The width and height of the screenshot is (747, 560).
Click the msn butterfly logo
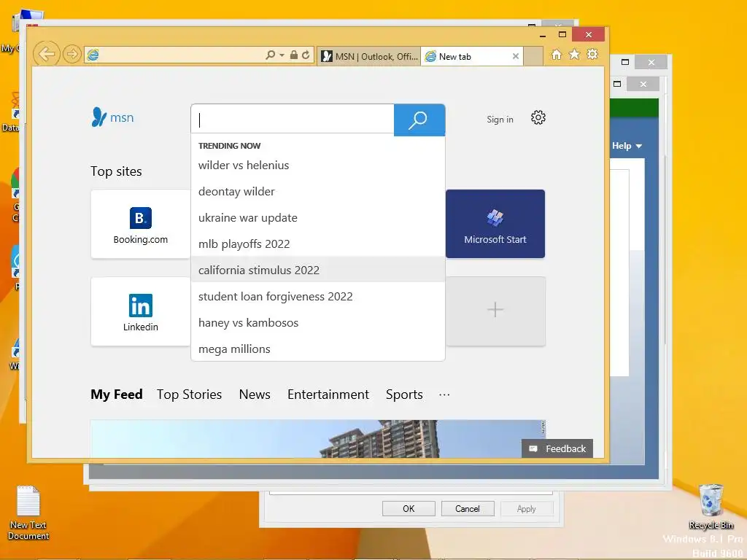click(x=112, y=117)
